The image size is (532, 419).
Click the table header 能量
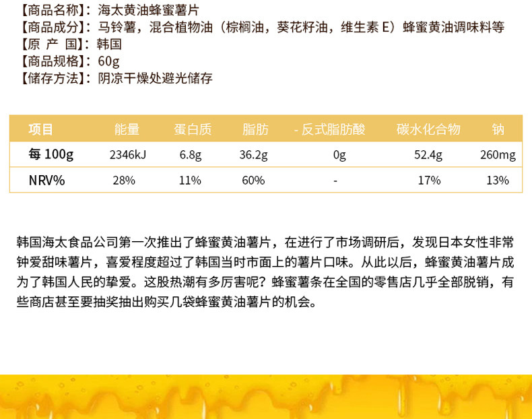point(127,129)
